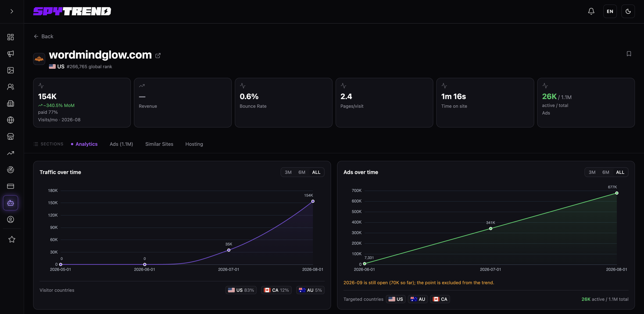
Task: Click the 35K traffic chart data point
Action: point(229,250)
